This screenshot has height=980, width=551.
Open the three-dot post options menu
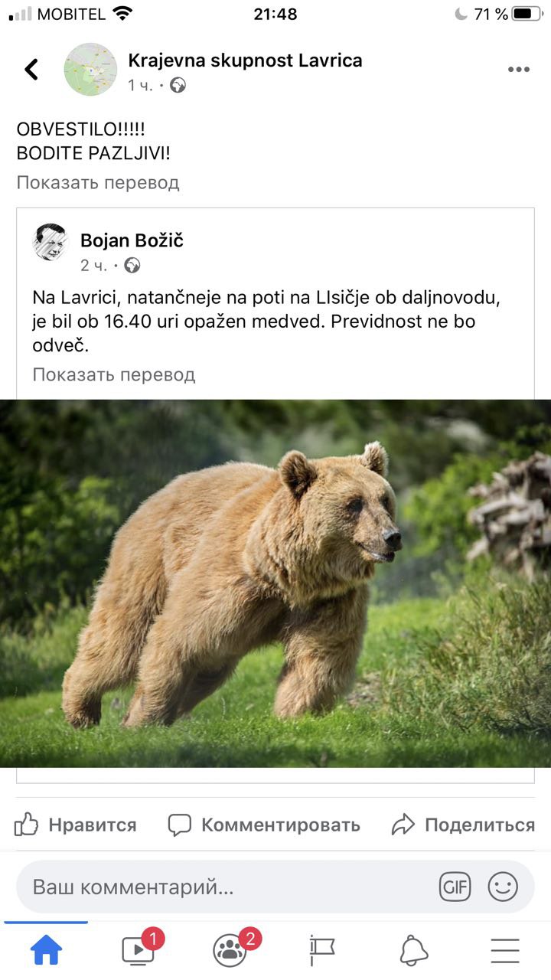tap(518, 70)
